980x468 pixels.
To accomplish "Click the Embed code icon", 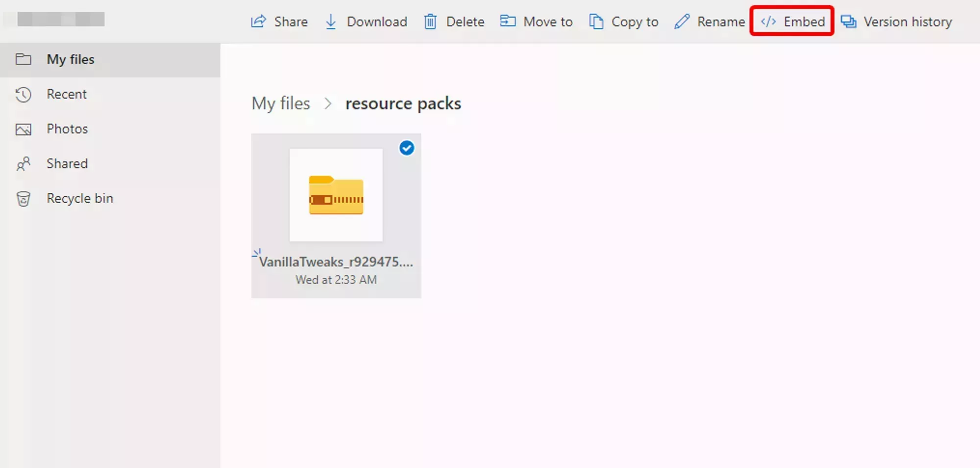I will pyautogui.click(x=768, y=21).
